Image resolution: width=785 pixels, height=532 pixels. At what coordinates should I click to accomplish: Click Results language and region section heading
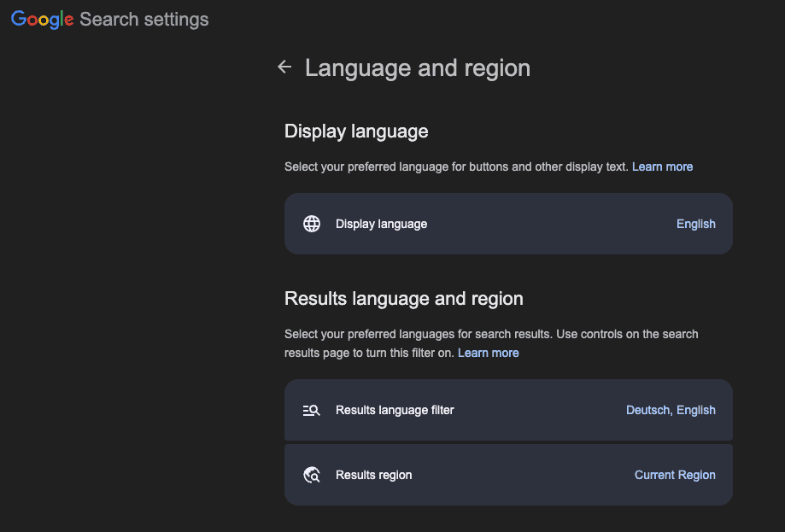click(x=403, y=299)
